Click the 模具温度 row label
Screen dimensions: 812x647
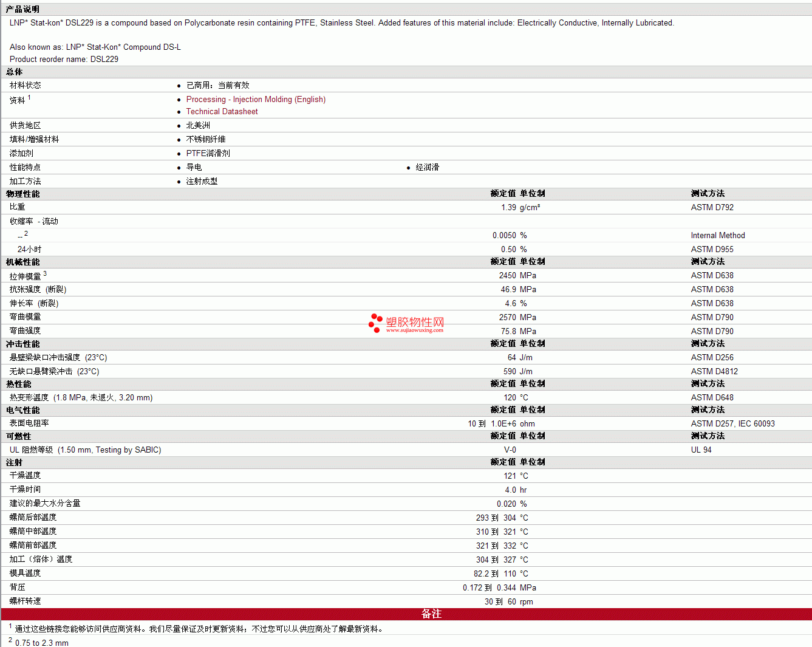[x=25, y=573]
